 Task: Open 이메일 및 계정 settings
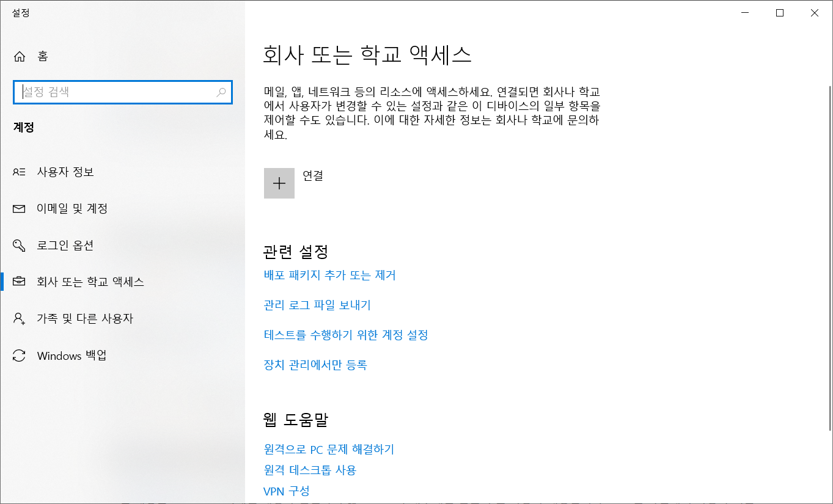122,208
